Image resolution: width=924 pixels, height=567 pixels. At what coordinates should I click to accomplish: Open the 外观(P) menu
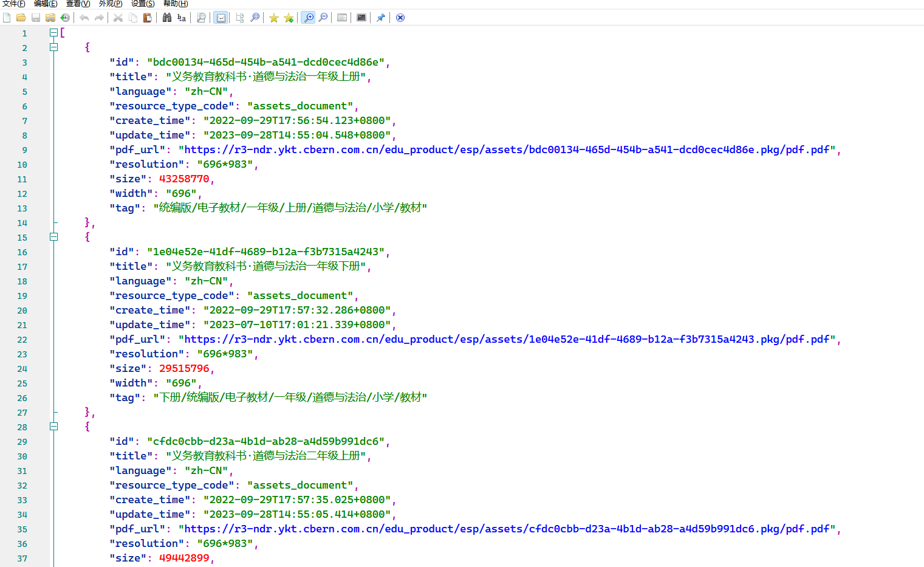click(111, 4)
